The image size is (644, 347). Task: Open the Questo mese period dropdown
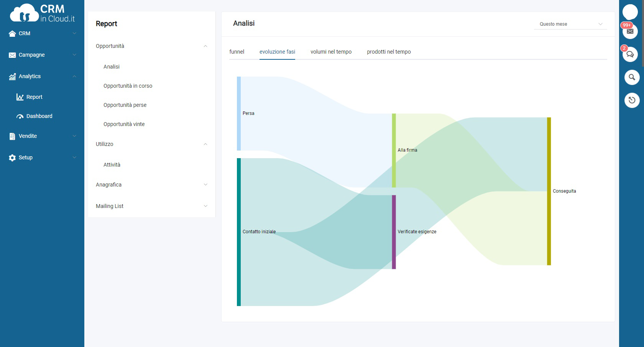(x=570, y=24)
